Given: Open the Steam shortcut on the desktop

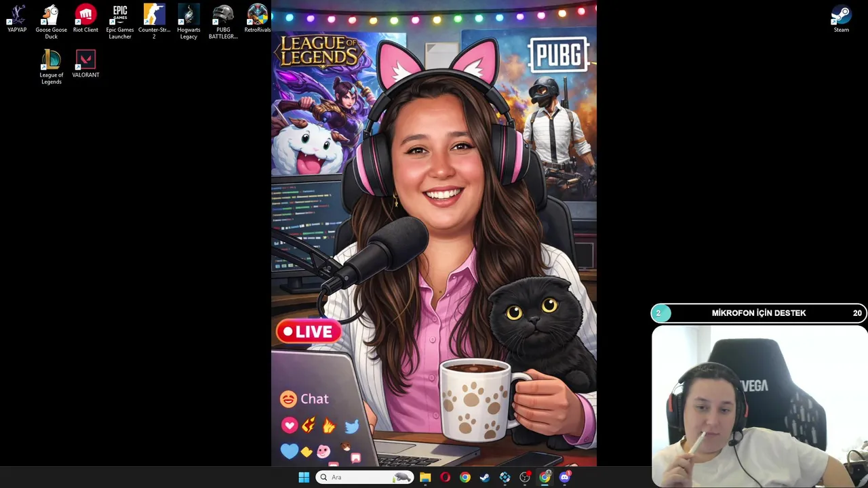Looking at the screenshot, I should (x=841, y=19).
